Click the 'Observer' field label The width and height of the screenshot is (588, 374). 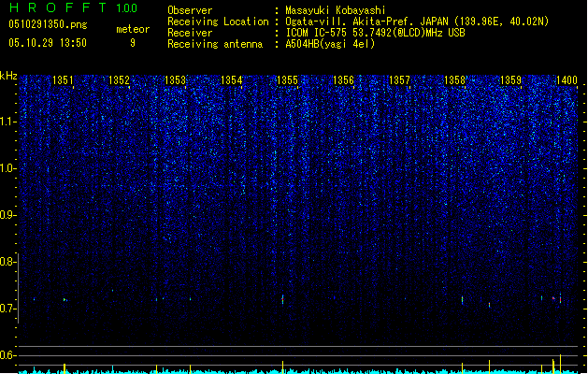[190, 10]
